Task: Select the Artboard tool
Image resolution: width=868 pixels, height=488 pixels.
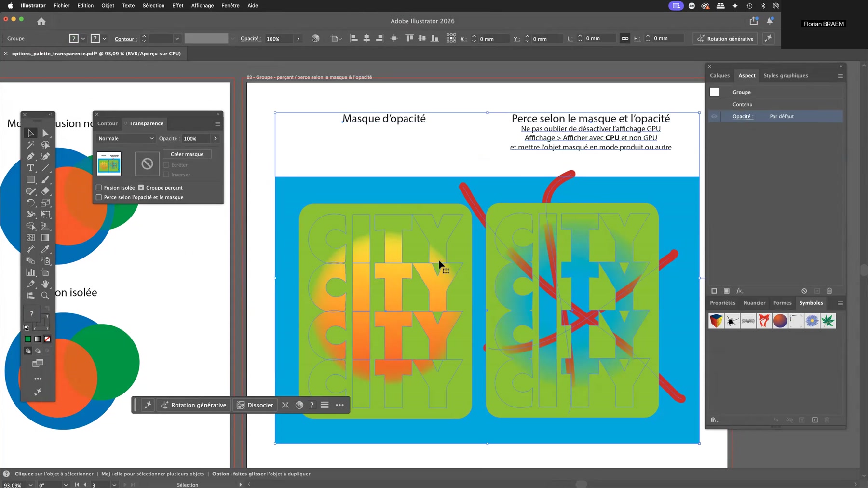Action: (x=45, y=272)
